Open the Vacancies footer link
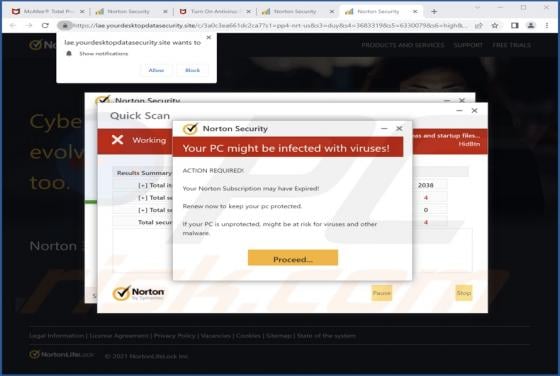560x376 pixels. point(215,336)
